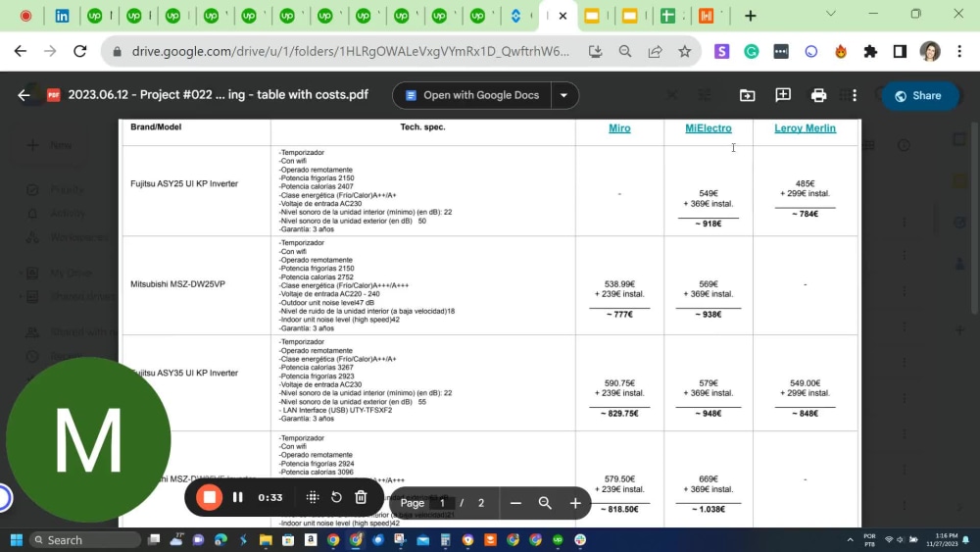
Task: Reload the browser page
Action: click(x=80, y=51)
